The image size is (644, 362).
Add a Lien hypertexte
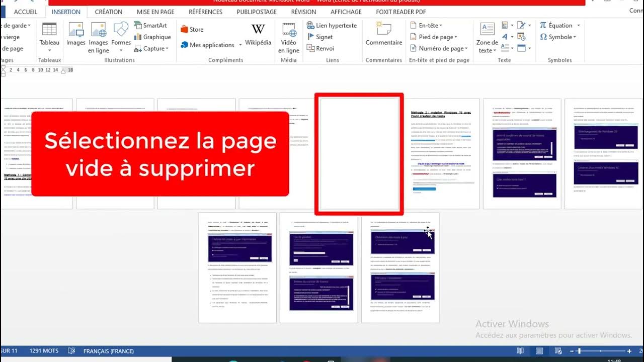pos(332,25)
